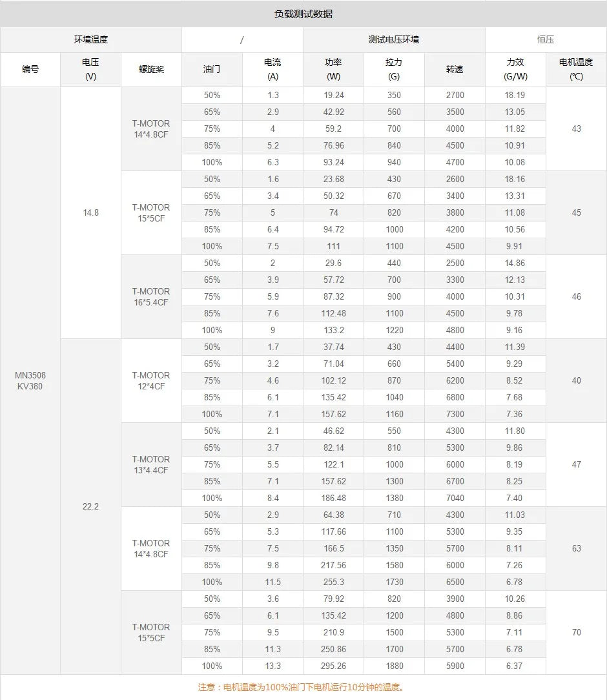The width and height of the screenshot is (607, 700).
Task: Click the 14.8 voltage cell
Action: point(91,212)
